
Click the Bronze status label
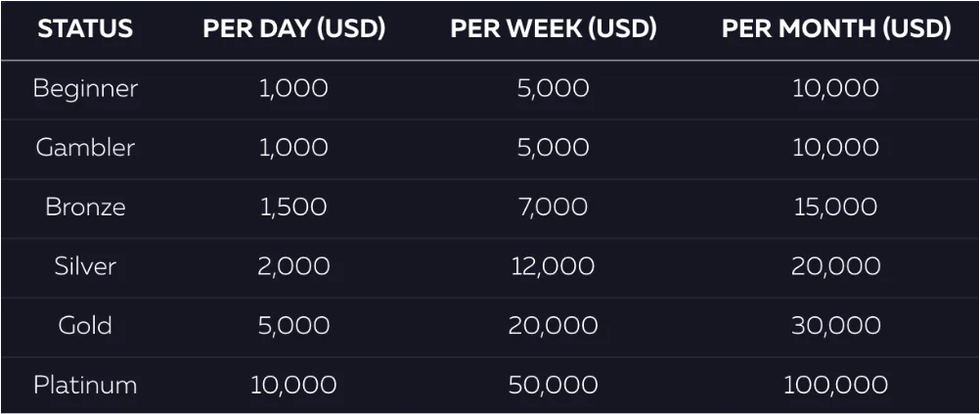click(85, 207)
